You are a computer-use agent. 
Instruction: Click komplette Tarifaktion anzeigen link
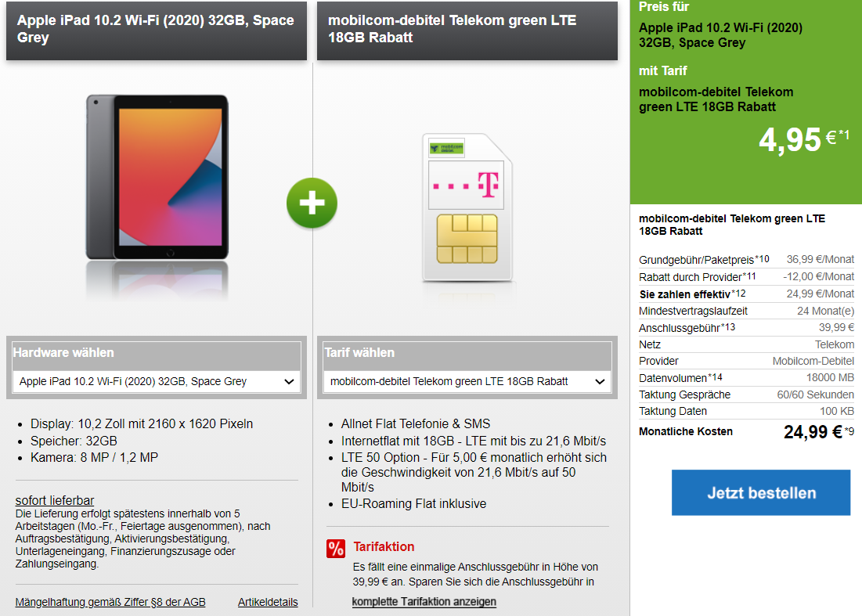(424, 602)
